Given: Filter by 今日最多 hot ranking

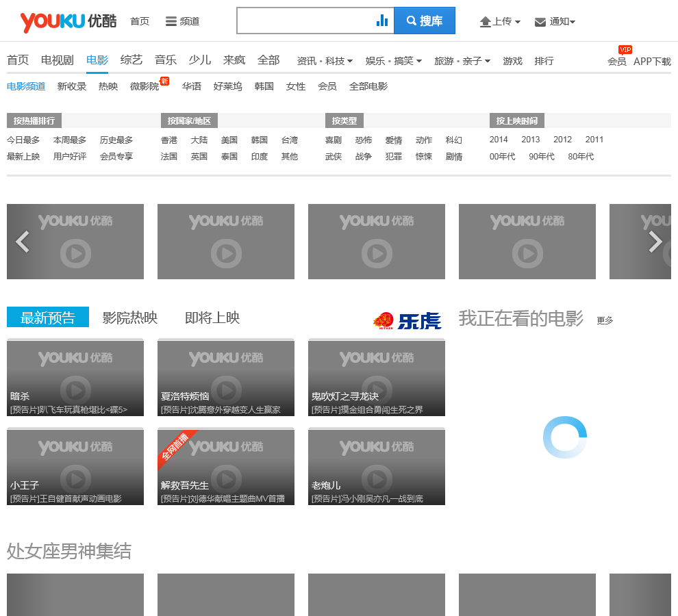Looking at the screenshot, I should (x=23, y=140).
